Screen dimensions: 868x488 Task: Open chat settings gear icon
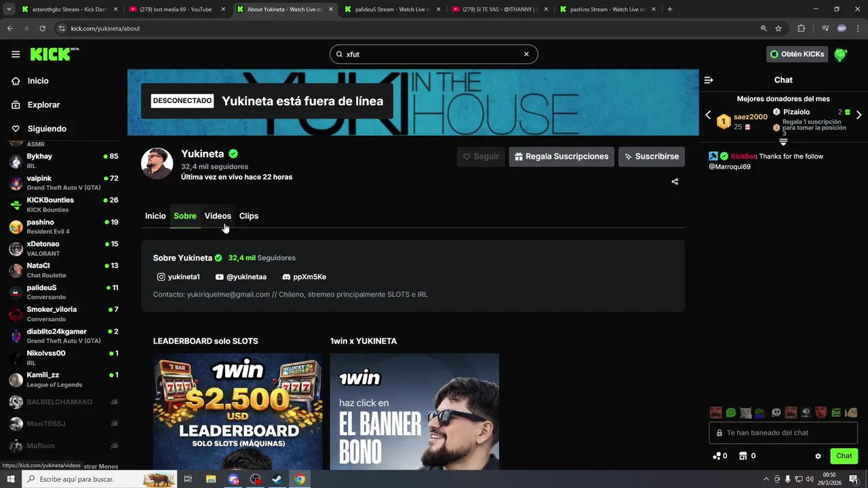(x=818, y=456)
